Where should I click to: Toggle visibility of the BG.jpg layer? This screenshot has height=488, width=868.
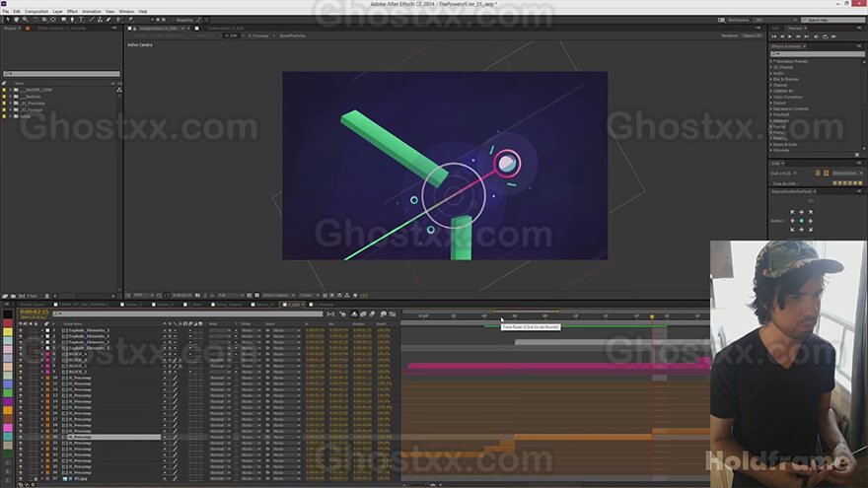[21, 478]
